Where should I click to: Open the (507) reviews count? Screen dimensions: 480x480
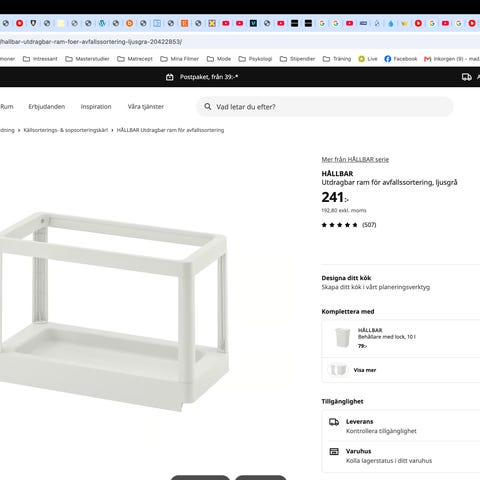[x=369, y=225]
